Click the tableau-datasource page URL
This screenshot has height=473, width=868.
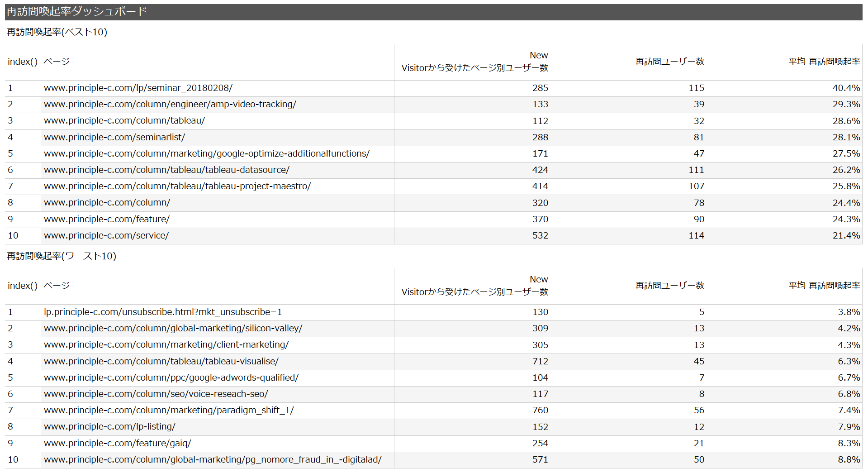point(166,170)
